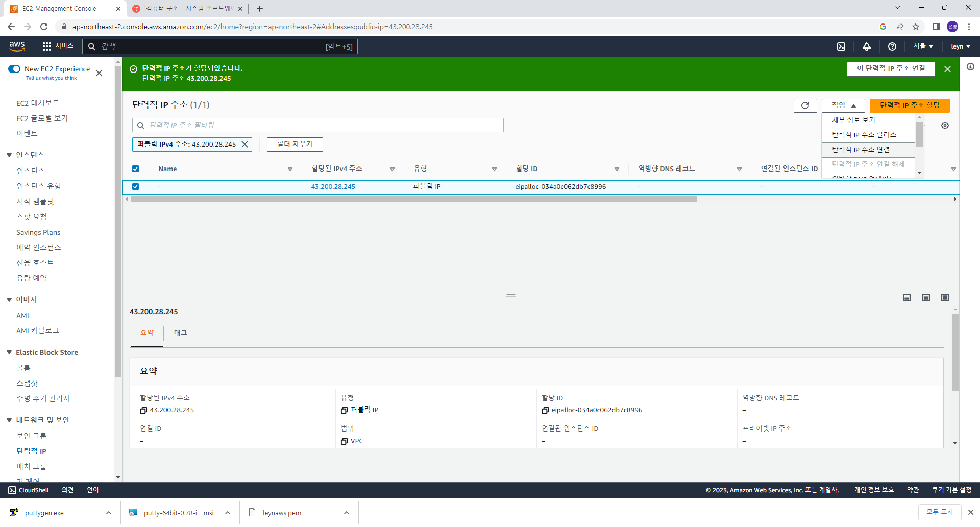Dismiss the green success banner
The image size is (980, 527).
[948, 69]
